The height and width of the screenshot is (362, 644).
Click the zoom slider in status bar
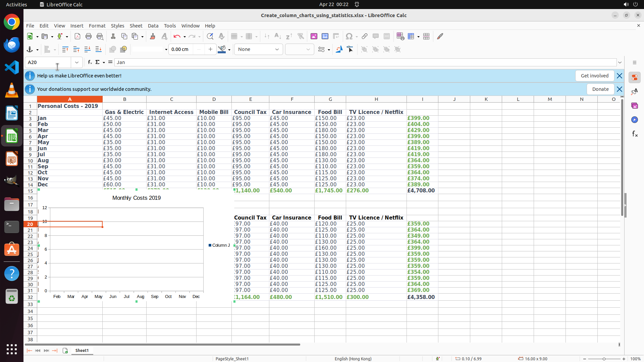pyautogui.click(x=604, y=359)
